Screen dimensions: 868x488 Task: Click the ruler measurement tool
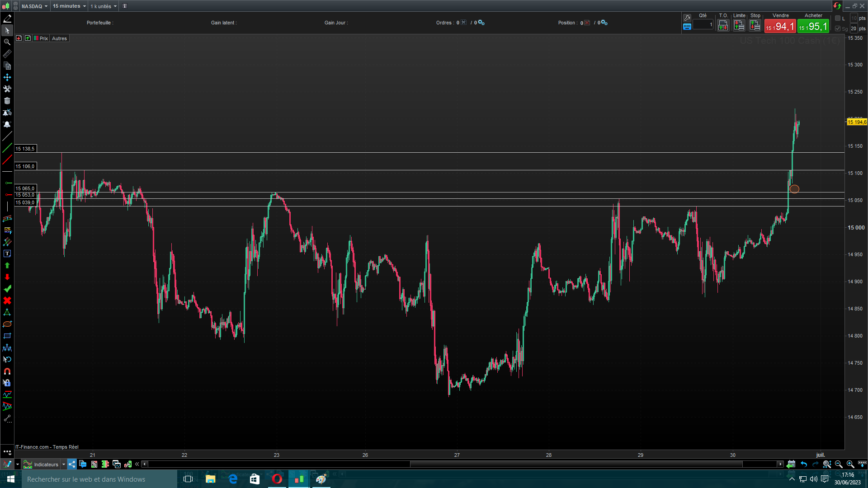coord(7,54)
